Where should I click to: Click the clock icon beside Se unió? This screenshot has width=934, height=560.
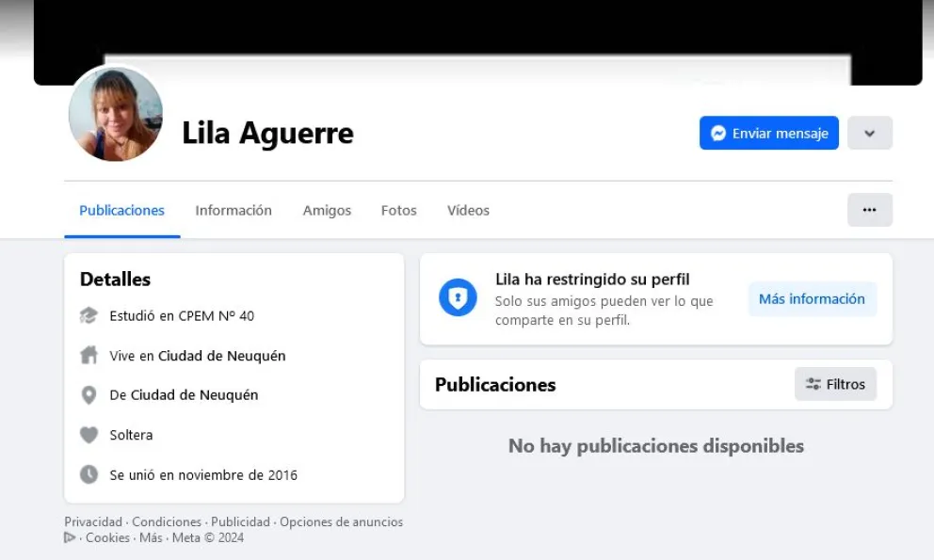click(x=89, y=474)
